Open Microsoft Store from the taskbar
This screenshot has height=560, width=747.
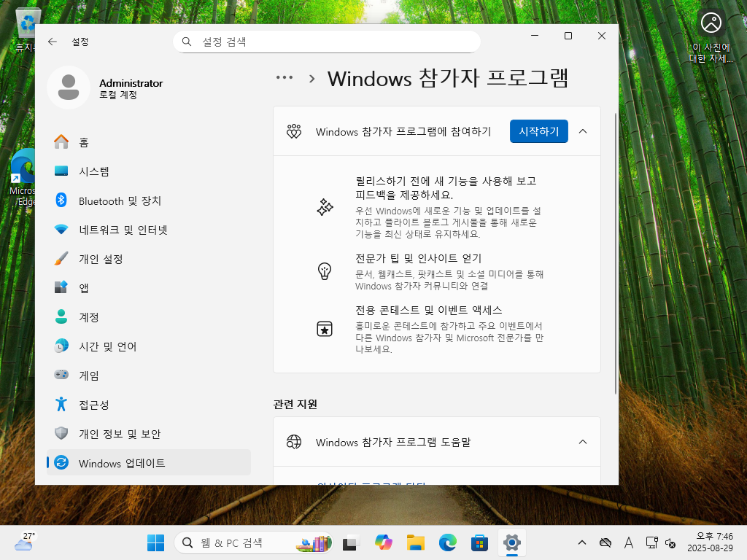tap(479, 542)
